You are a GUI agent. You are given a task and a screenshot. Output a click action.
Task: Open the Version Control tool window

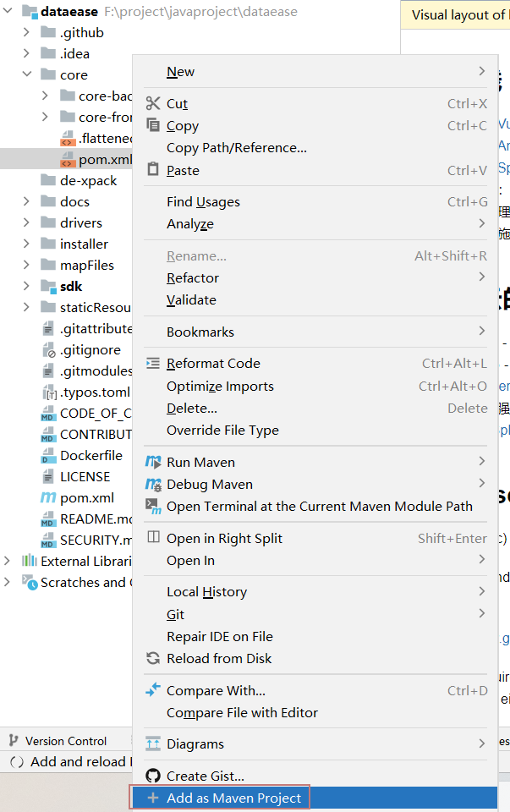pos(58,741)
